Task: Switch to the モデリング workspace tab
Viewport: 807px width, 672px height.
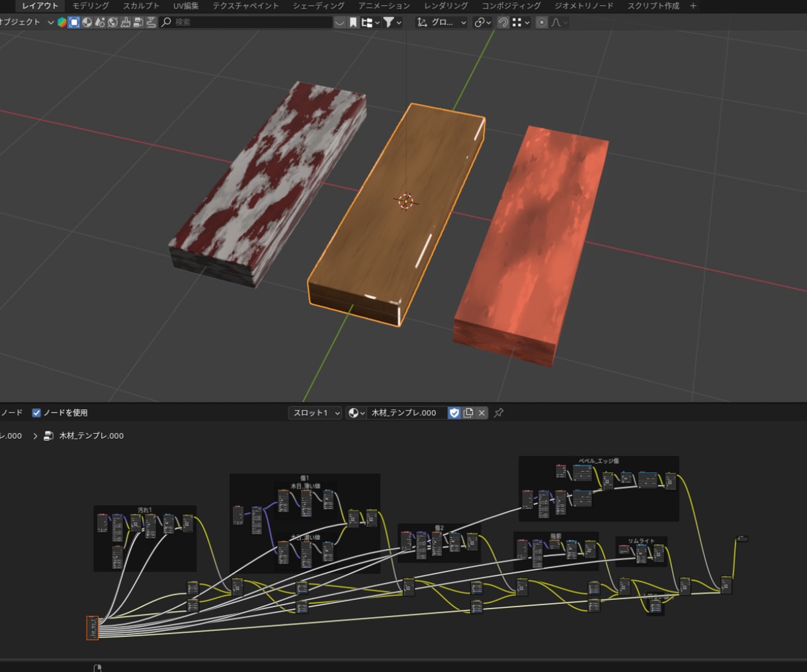Action: click(x=91, y=6)
